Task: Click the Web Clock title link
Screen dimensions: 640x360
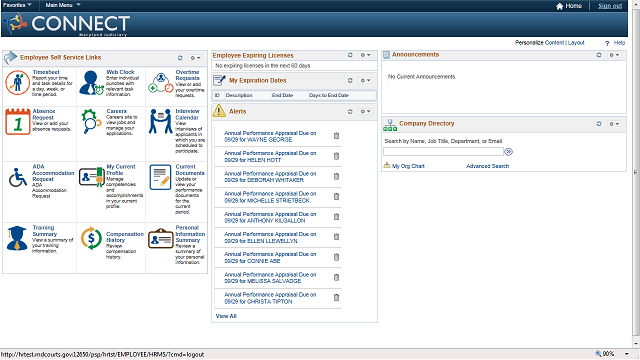Action: point(120,72)
